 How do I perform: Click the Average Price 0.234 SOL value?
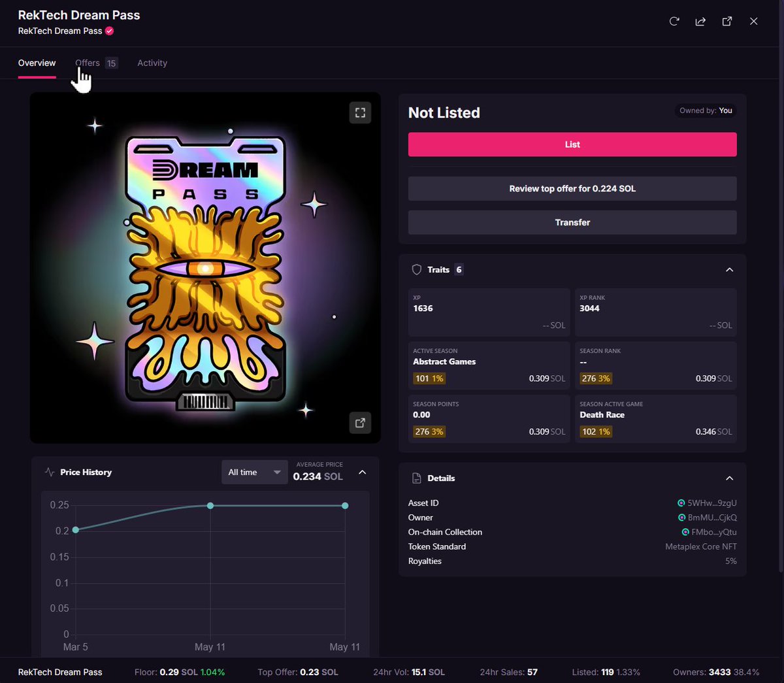coord(318,476)
